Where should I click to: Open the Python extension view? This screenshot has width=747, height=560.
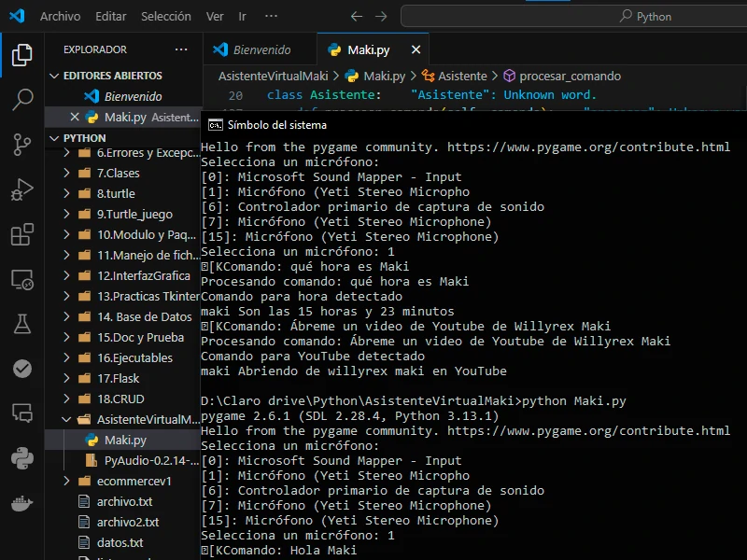click(x=22, y=457)
